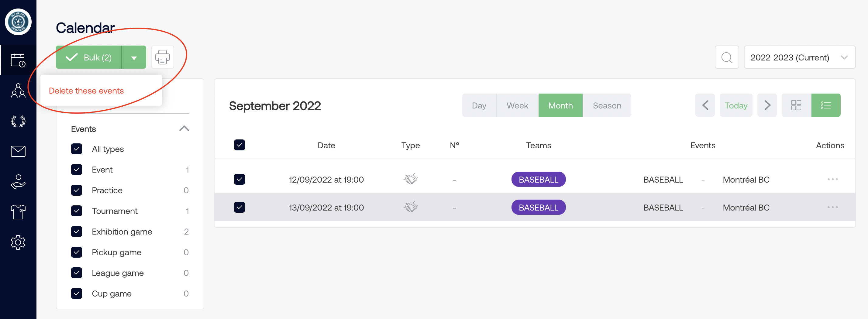The width and height of the screenshot is (868, 319).
Task: Open the 2022-2023 season selector
Action: pyautogui.click(x=799, y=58)
